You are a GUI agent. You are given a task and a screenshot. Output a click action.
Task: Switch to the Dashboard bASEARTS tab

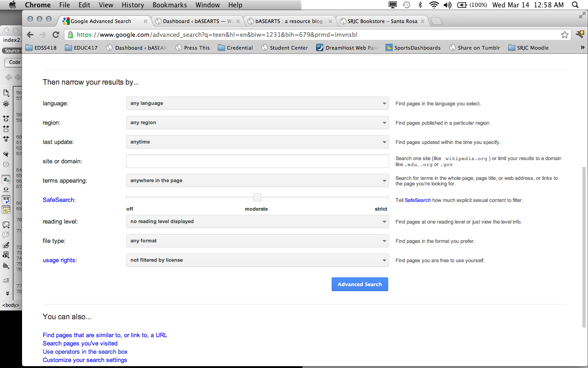click(198, 21)
